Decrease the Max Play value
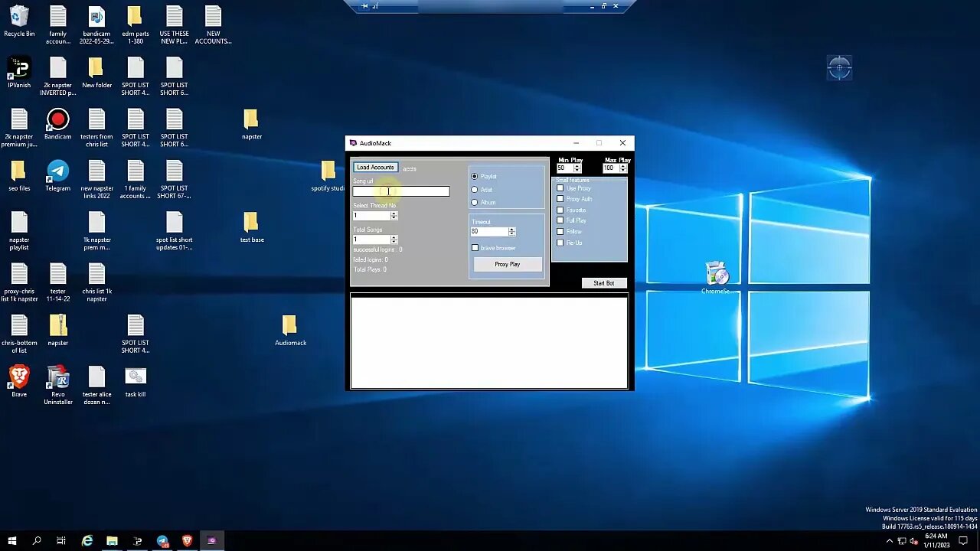This screenshot has width=980, height=551. click(623, 170)
